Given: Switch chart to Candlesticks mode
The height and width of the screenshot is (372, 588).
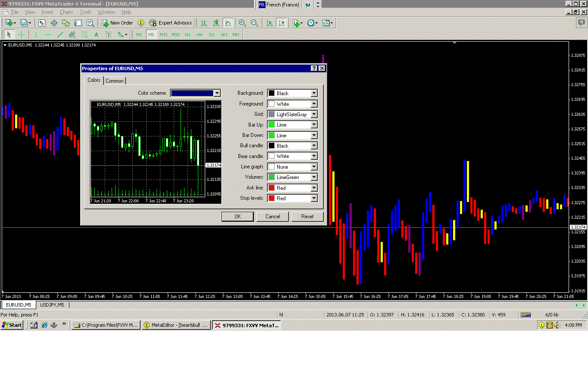Looking at the screenshot, I should tap(216, 23).
